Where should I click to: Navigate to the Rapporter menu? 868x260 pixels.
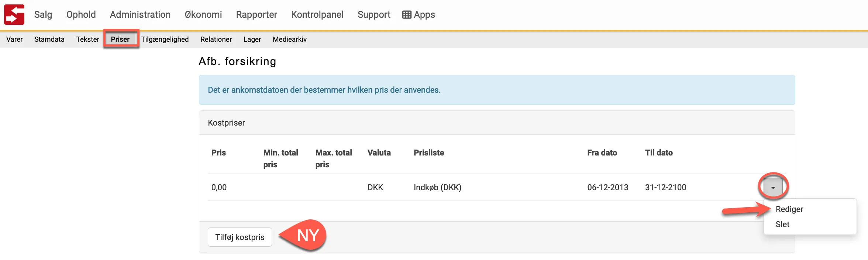[x=256, y=15]
